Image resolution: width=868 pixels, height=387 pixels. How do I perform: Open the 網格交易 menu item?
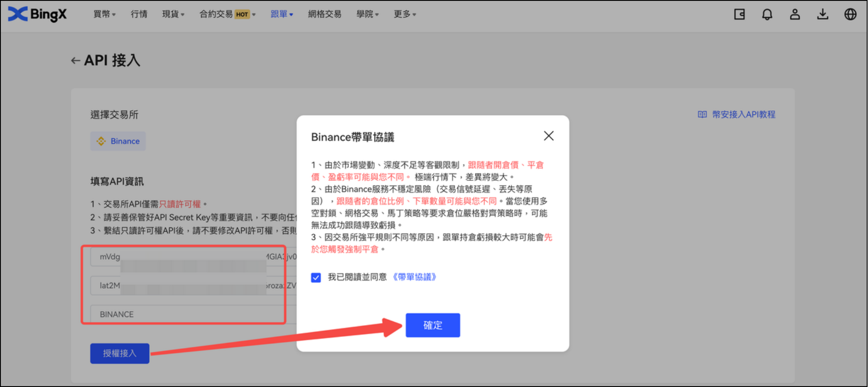coord(325,14)
